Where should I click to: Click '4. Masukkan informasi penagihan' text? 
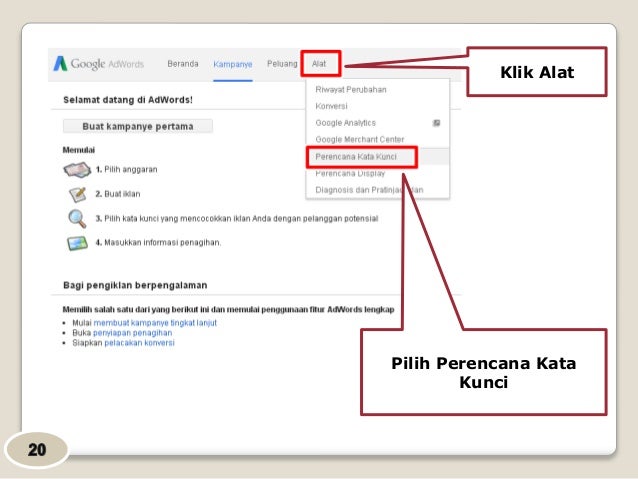158,243
